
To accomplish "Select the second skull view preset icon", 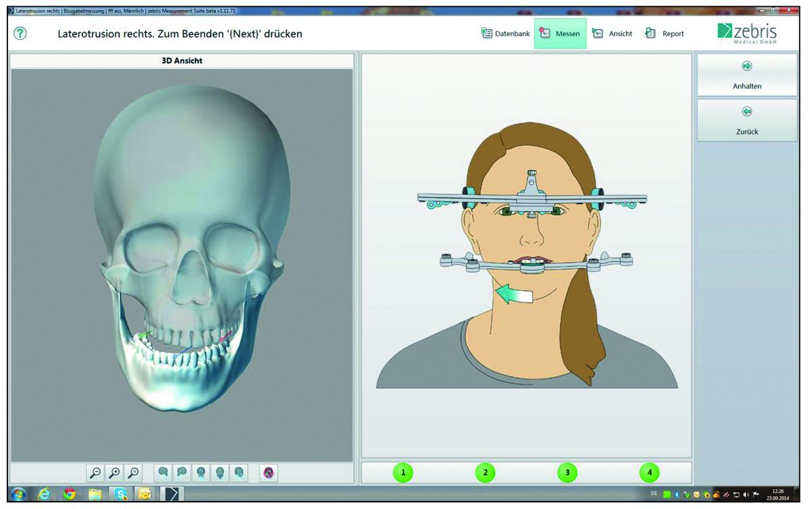I will 181,472.
